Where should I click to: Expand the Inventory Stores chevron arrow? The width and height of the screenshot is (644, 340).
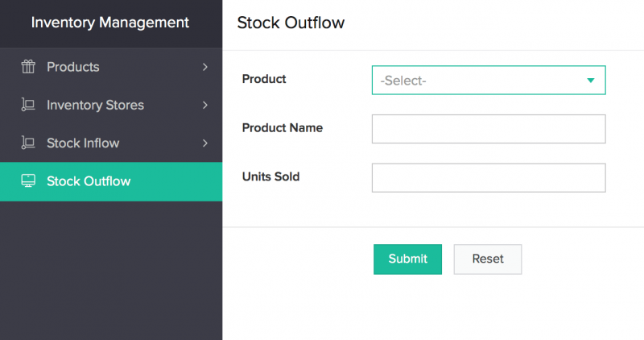click(x=205, y=105)
